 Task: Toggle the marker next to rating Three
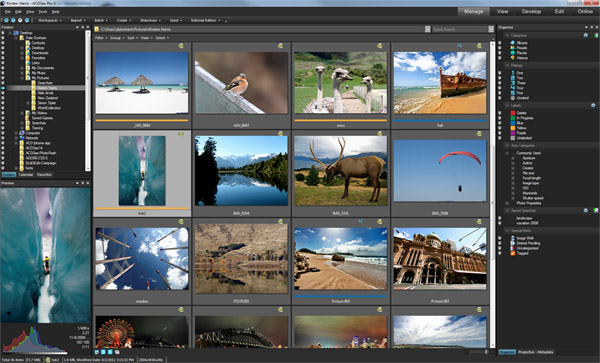[x=500, y=83]
